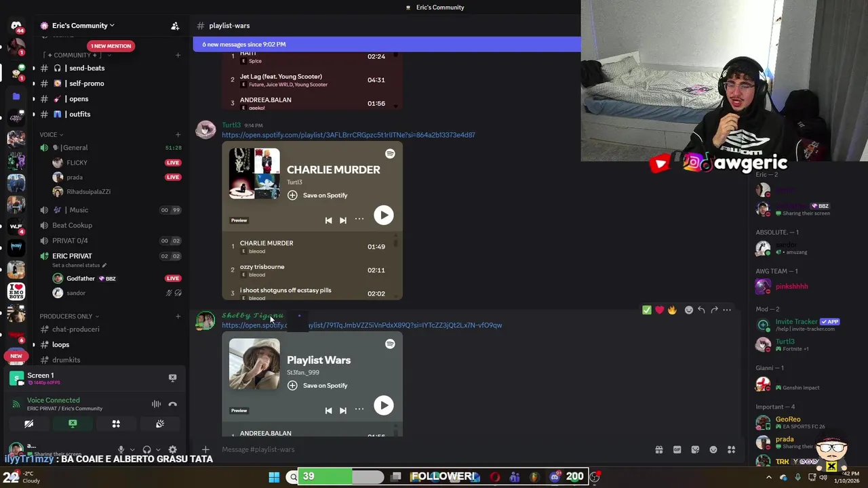
Task: Collapse the VOICE category
Action: pyautogui.click(x=51, y=135)
